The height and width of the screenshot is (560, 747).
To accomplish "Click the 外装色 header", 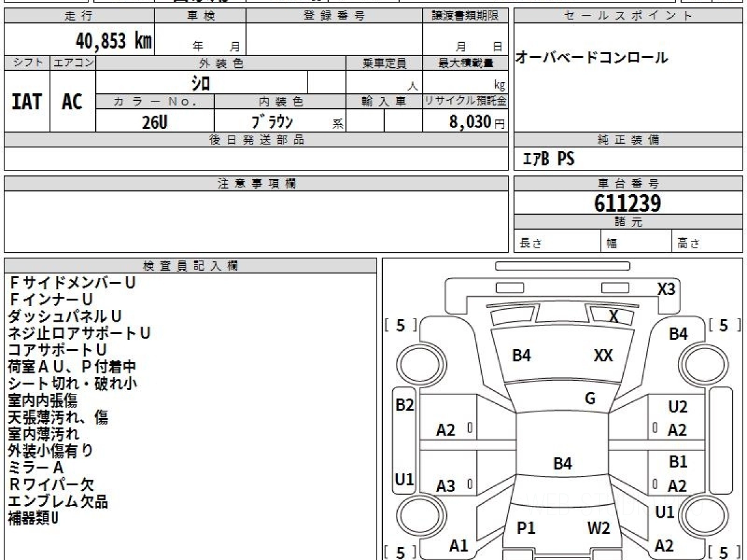I will (221, 63).
